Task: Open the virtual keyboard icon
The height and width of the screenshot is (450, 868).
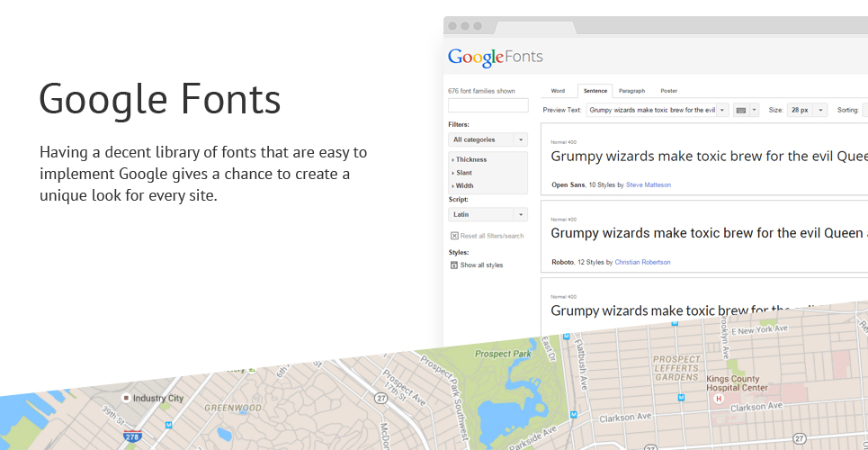Action: point(740,111)
